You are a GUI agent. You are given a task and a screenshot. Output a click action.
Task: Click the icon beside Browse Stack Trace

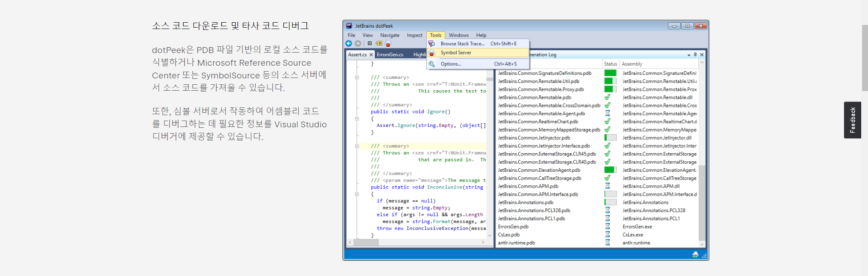click(x=432, y=44)
